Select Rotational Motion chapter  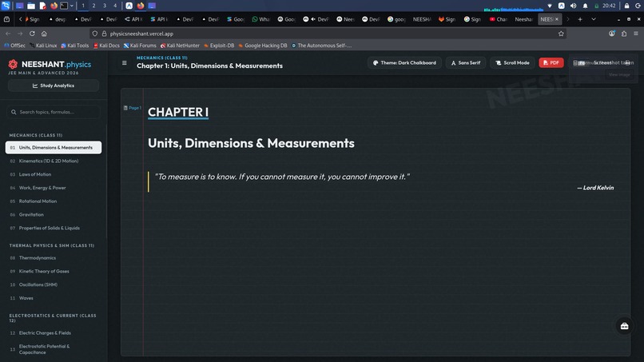(x=54, y=201)
